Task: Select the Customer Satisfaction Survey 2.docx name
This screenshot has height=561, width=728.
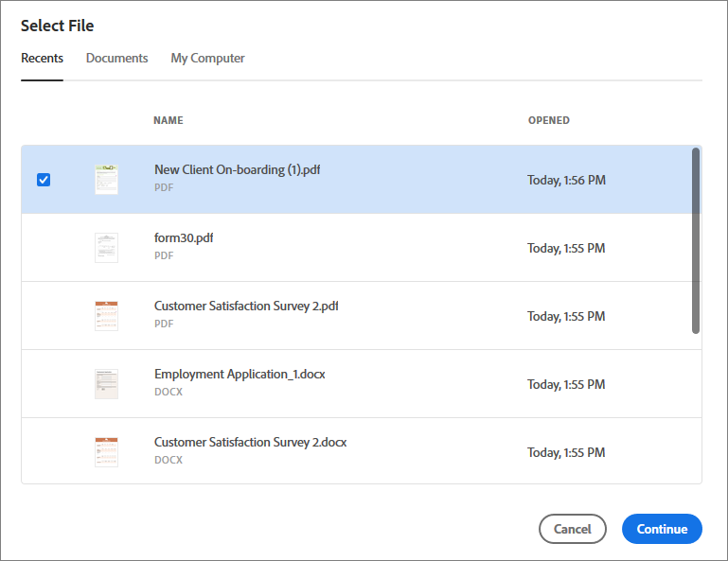Action: pyautogui.click(x=251, y=443)
